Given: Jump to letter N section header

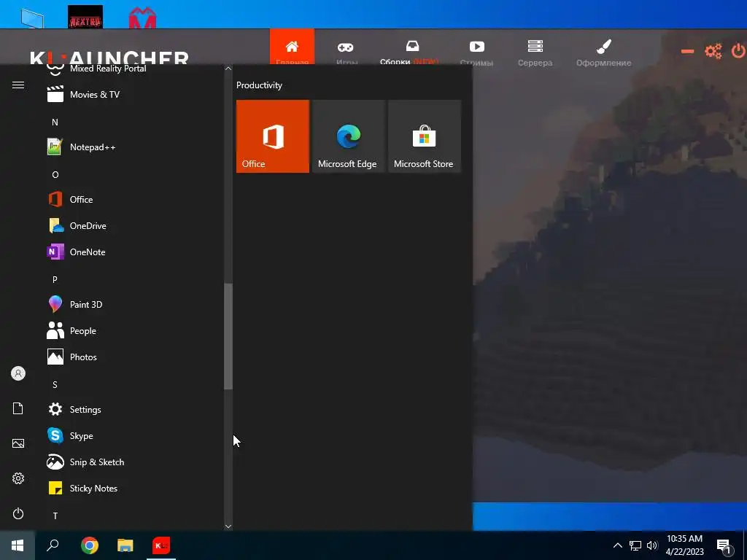Looking at the screenshot, I should [x=55, y=122].
